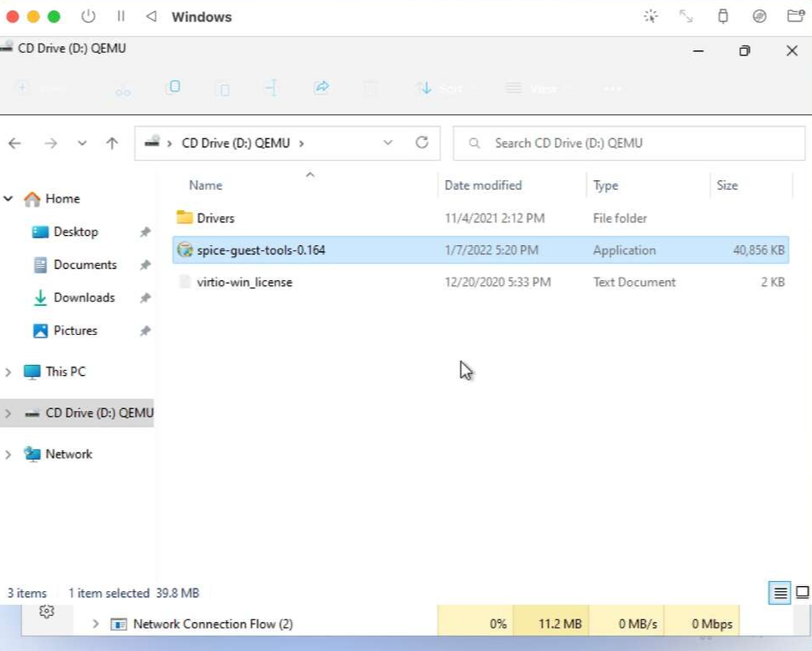Click the Search CD Drive field
Image resolution: width=812 pixels, height=651 pixels.
[629, 144]
